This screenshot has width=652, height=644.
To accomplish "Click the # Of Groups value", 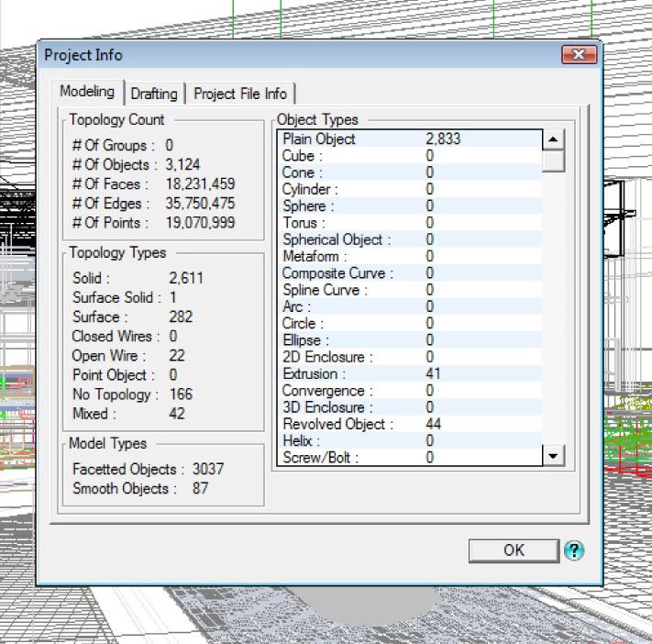I will tap(170, 145).
